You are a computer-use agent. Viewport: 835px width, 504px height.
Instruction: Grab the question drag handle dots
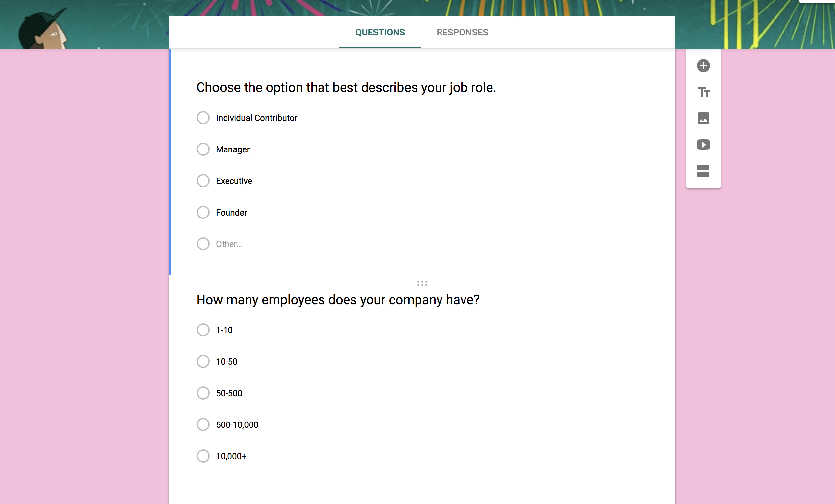[x=422, y=283]
